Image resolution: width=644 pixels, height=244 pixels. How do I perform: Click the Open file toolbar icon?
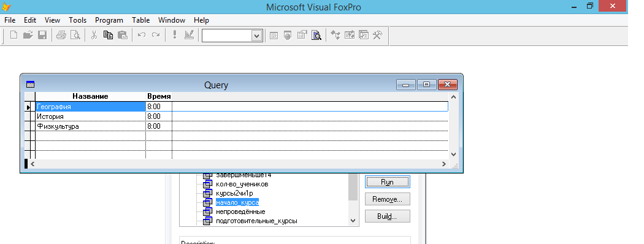28,36
